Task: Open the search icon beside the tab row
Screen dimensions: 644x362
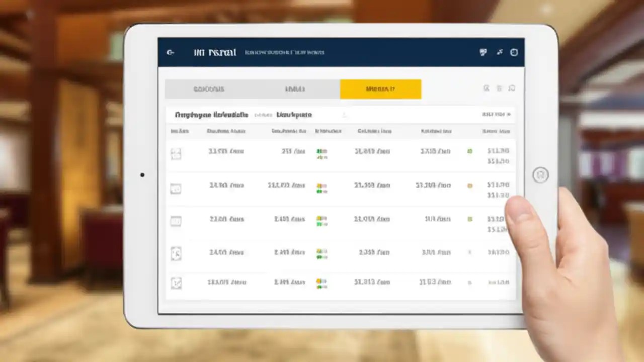Action: coord(486,88)
